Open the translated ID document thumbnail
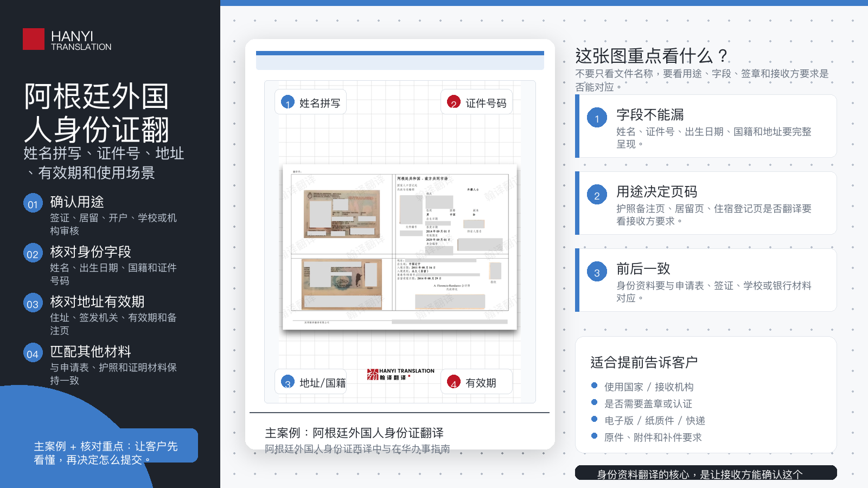 point(400,247)
